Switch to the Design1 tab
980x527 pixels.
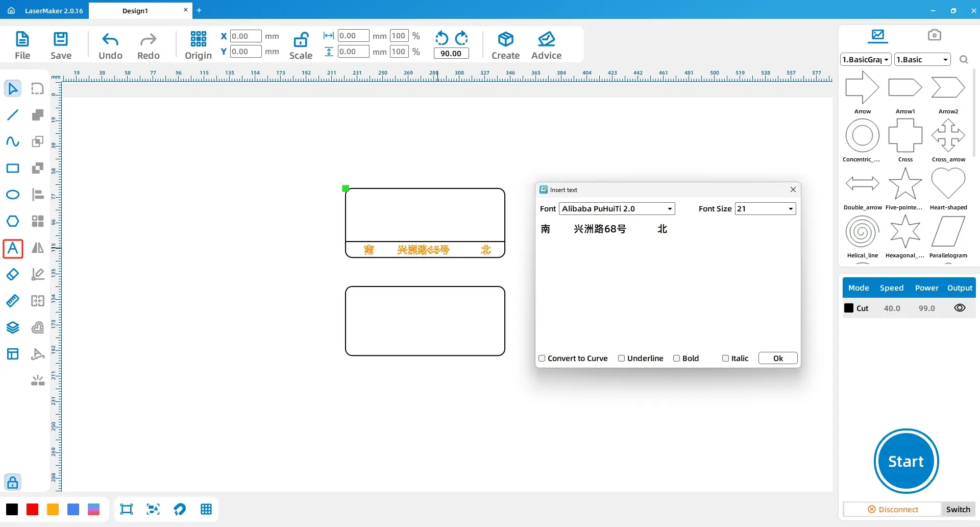coord(135,11)
